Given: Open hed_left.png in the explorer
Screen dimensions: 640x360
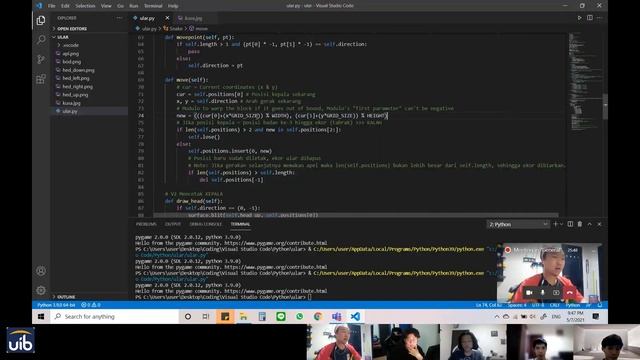Looking at the screenshot, I should [x=76, y=78].
